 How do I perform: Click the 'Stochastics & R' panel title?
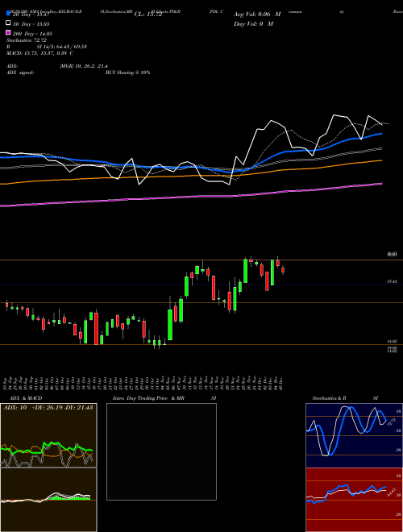pyautogui.click(x=330, y=398)
